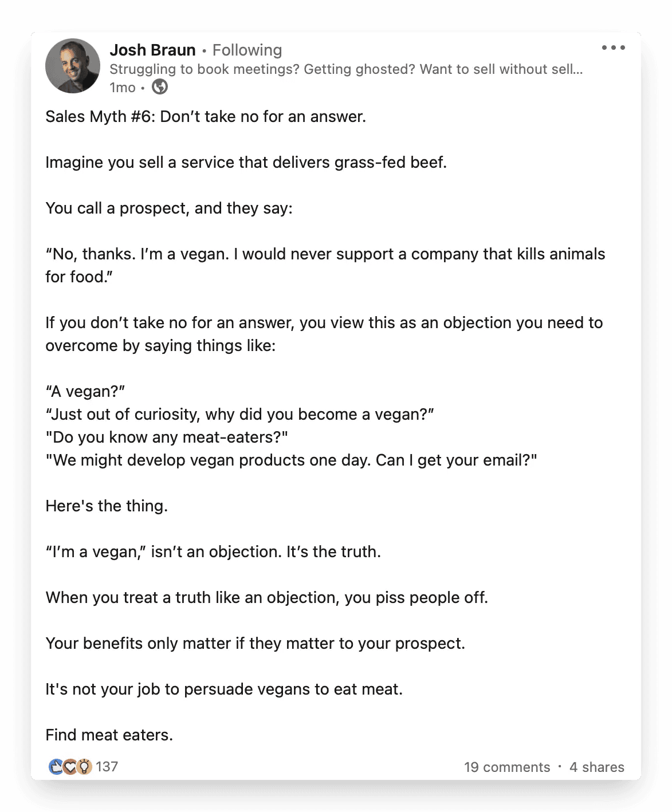The height and width of the screenshot is (812, 672).
Task: Click the heart Love reaction icon
Action: [x=70, y=766]
